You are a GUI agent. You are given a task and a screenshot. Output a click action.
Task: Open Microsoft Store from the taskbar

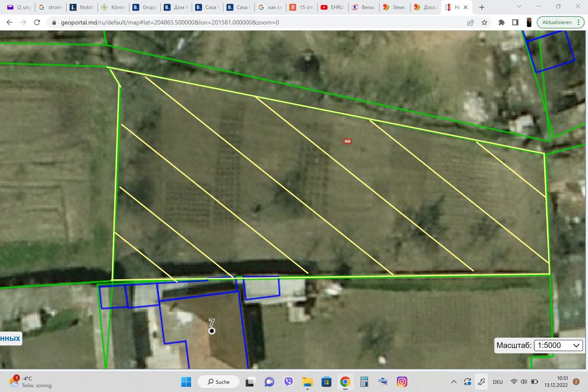pos(326,382)
